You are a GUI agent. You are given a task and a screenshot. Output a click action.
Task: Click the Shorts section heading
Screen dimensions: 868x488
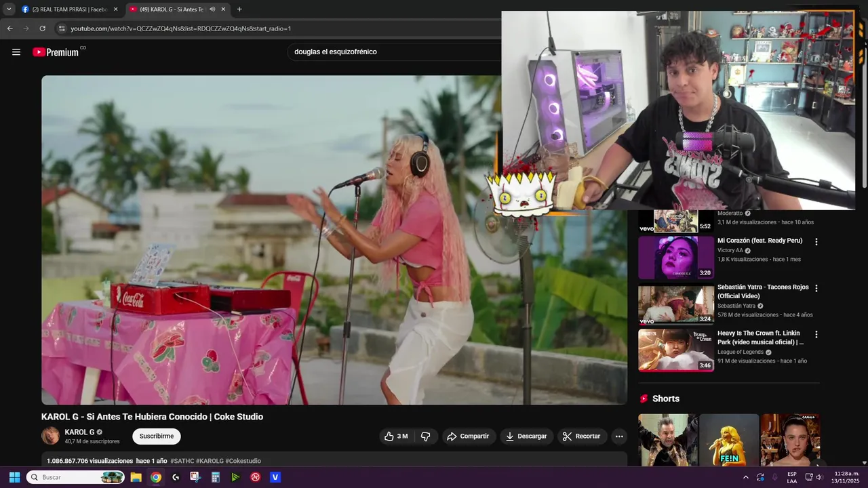tap(665, 399)
